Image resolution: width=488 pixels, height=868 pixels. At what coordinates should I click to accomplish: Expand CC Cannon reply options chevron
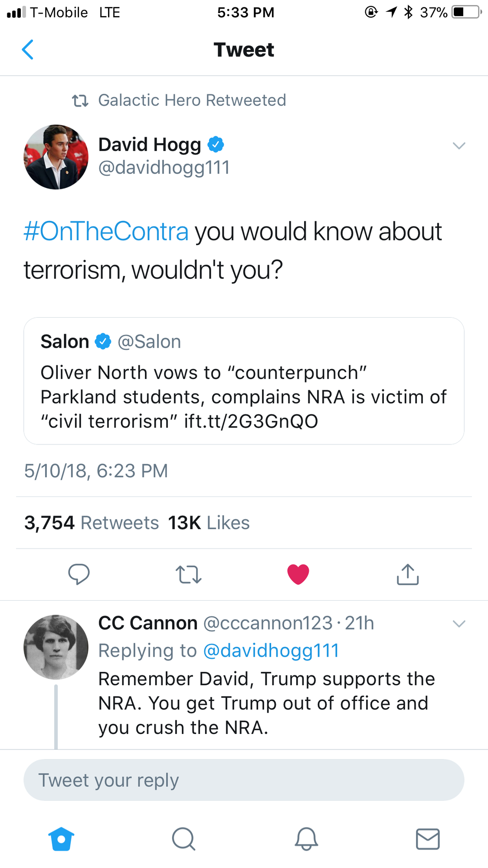pyautogui.click(x=459, y=624)
